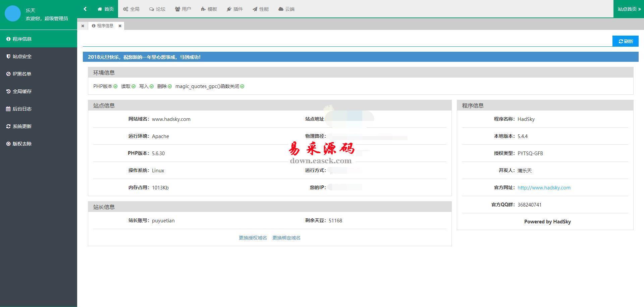Open the 云端 cloud menu
The height and width of the screenshot is (307, 644).
click(x=286, y=9)
